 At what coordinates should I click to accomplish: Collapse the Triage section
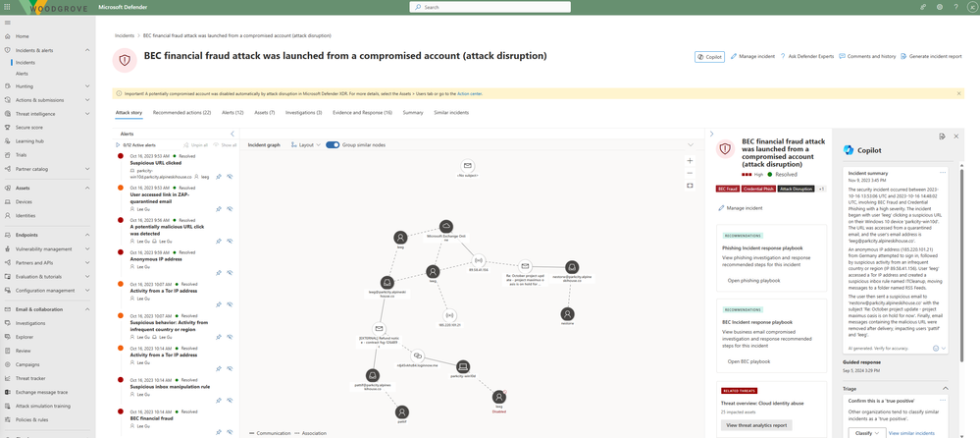945,389
